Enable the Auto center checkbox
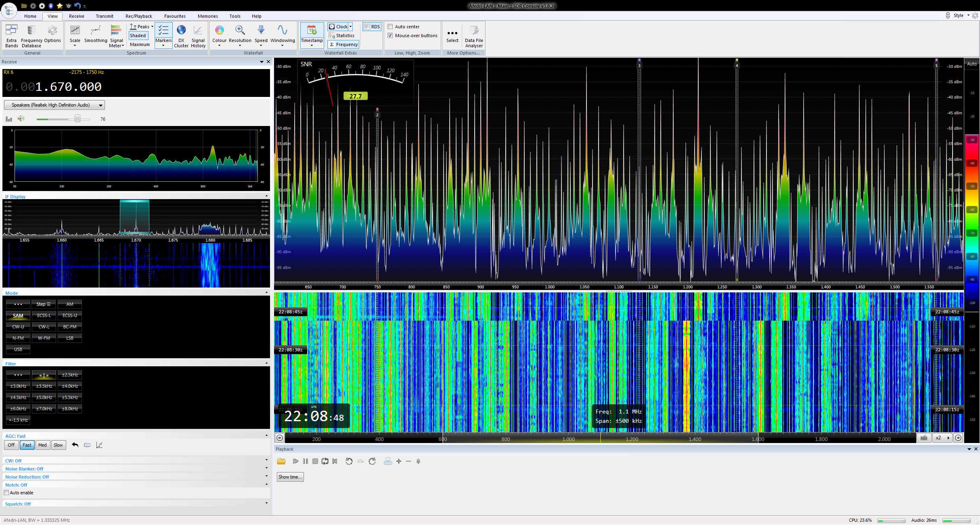Image resolution: width=980 pixels, height=525 pixels. pos(390,27)
